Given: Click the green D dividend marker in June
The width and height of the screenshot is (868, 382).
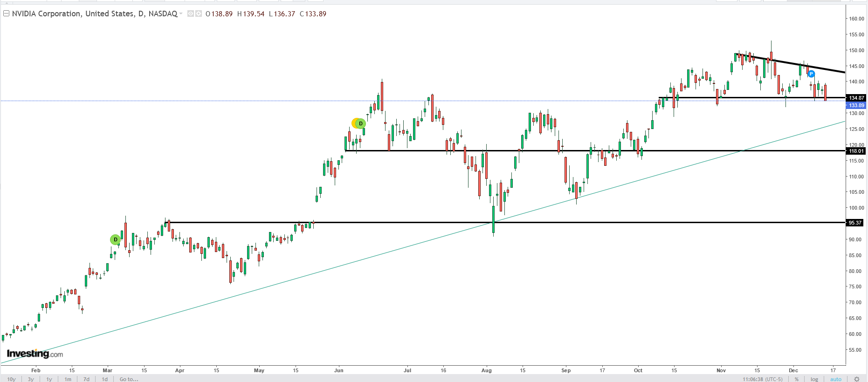Looking at the screenshot, I should point(360,123).
